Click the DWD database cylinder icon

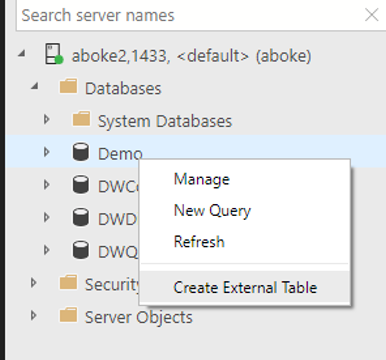(x=81, y=217)
